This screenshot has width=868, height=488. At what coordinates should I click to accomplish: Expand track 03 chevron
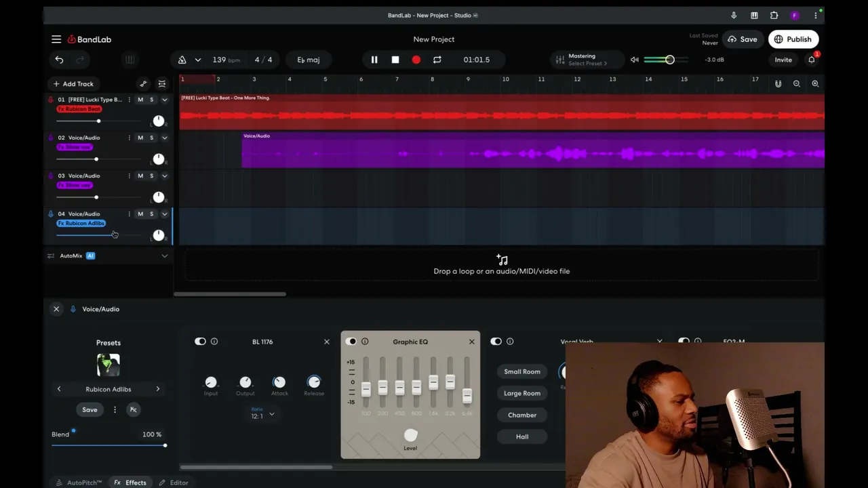pos(164,176)
